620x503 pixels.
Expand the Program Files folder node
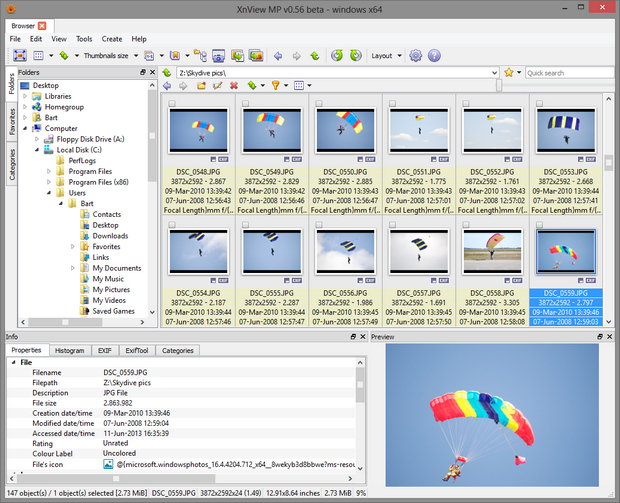point(48,171)
